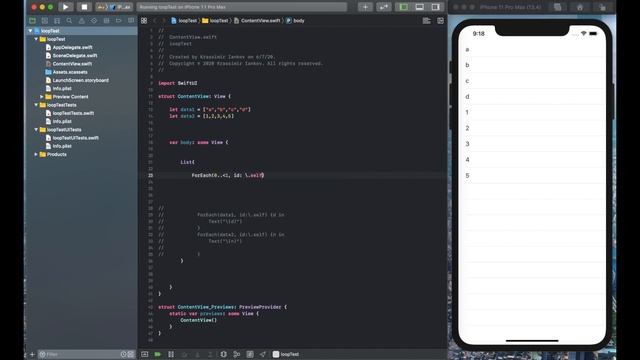Open the Find navigator magnifier icon

(x=69, y=20)
